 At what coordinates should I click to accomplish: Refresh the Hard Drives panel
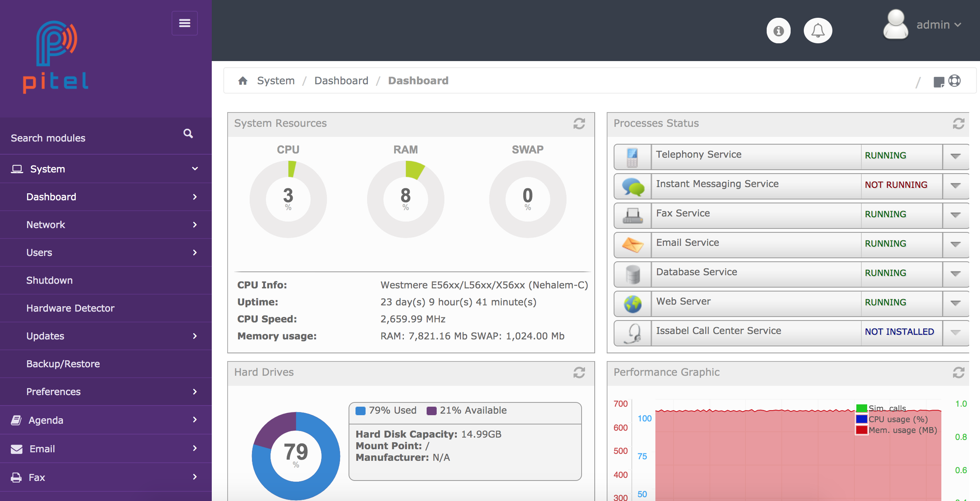point(579,373)
